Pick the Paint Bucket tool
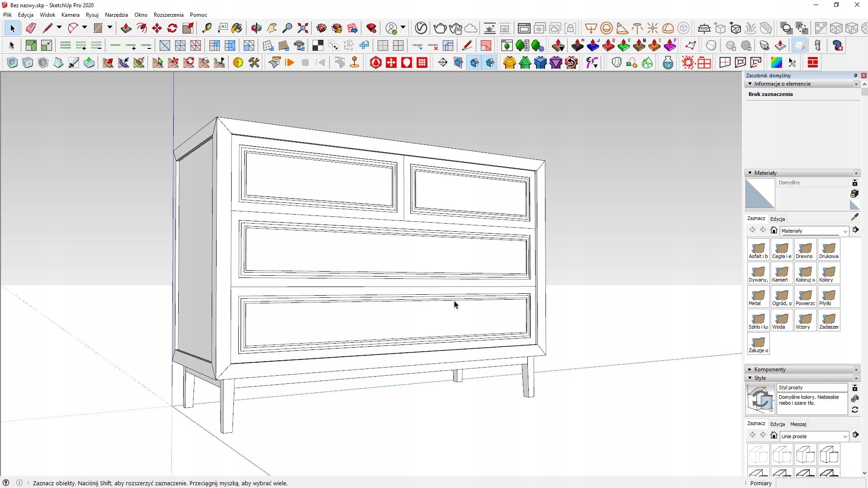Image resolution: width=868 pixels, height=488 pixels. click(237, 28)
